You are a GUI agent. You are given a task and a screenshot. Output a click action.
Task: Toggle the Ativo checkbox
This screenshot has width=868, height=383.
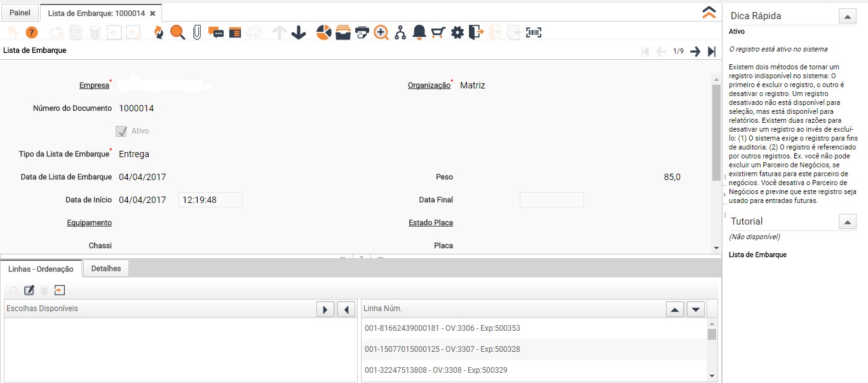coord(121,131)
